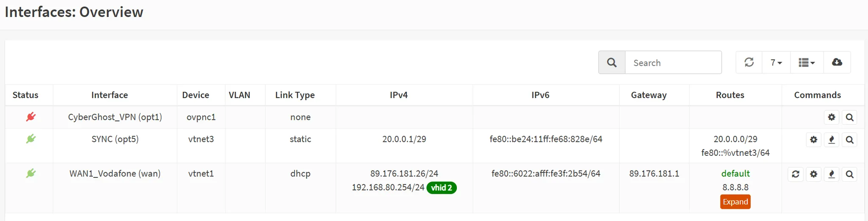The width and height of the screenshot is (868, 221).
Task: Open the column selection list dropdown
Action: point(807,62)
